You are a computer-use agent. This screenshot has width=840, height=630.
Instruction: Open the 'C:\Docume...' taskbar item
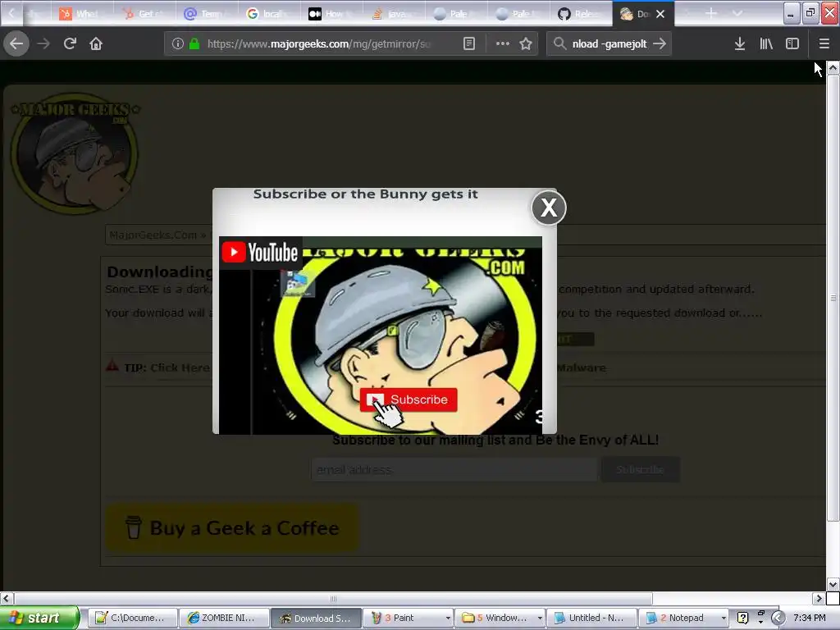[132, 618]
